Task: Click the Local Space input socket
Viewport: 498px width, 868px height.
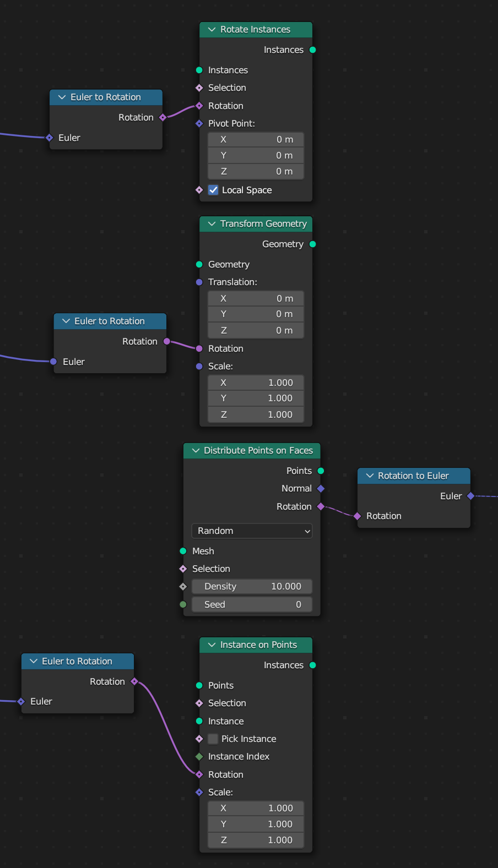Action: 199,190
